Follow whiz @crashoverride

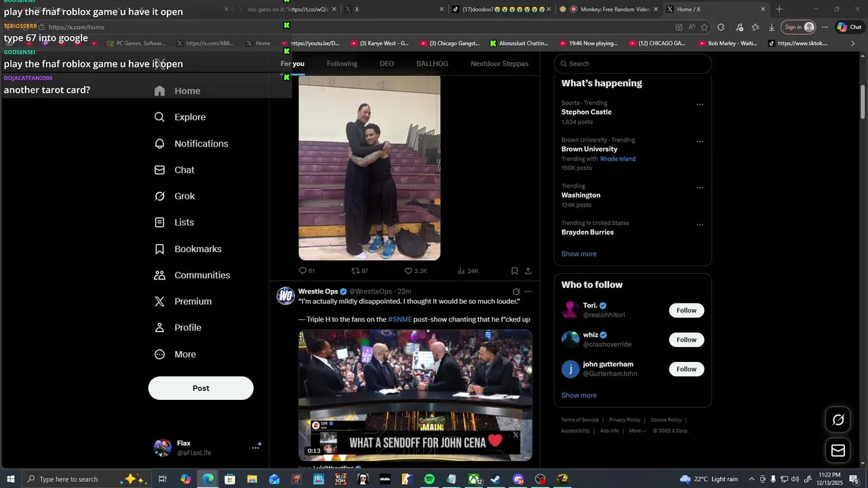pos(686,340)
